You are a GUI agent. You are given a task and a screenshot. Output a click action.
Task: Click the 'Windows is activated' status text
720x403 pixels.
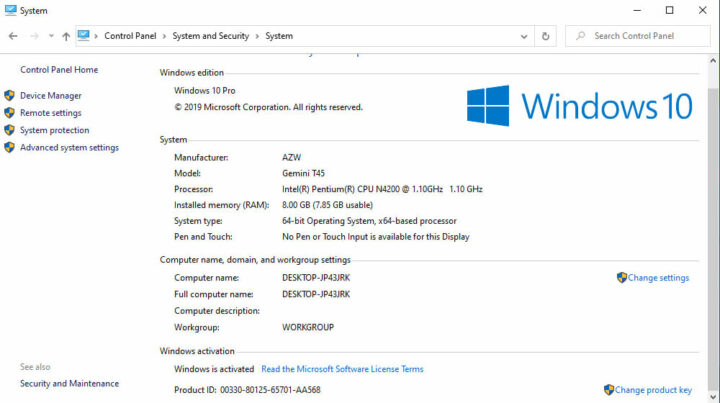point(214,369)
